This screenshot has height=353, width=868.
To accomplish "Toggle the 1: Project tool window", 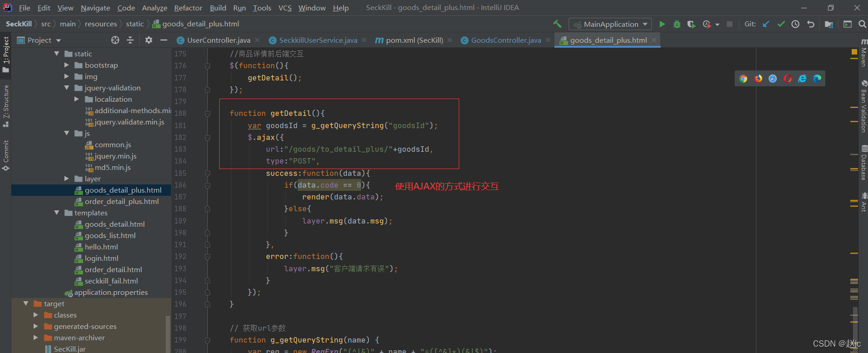I will 6,55.
